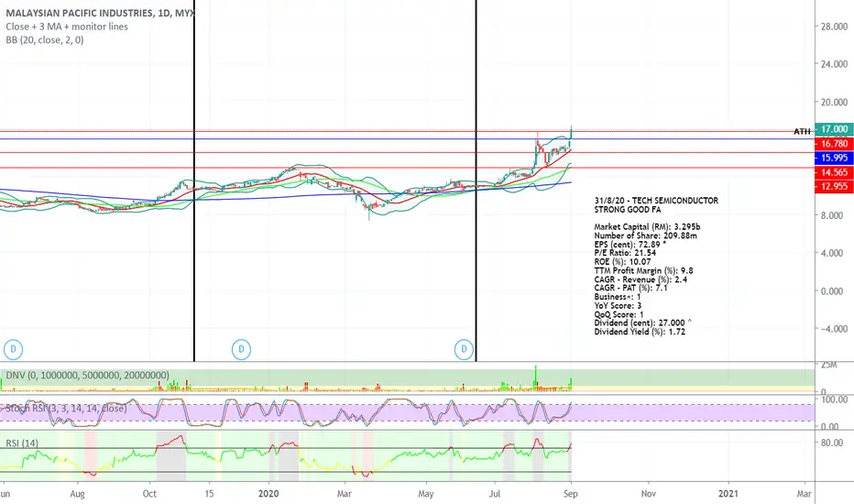Select the CAGR - Revenue (%): 2.4 line

[640, 279]
